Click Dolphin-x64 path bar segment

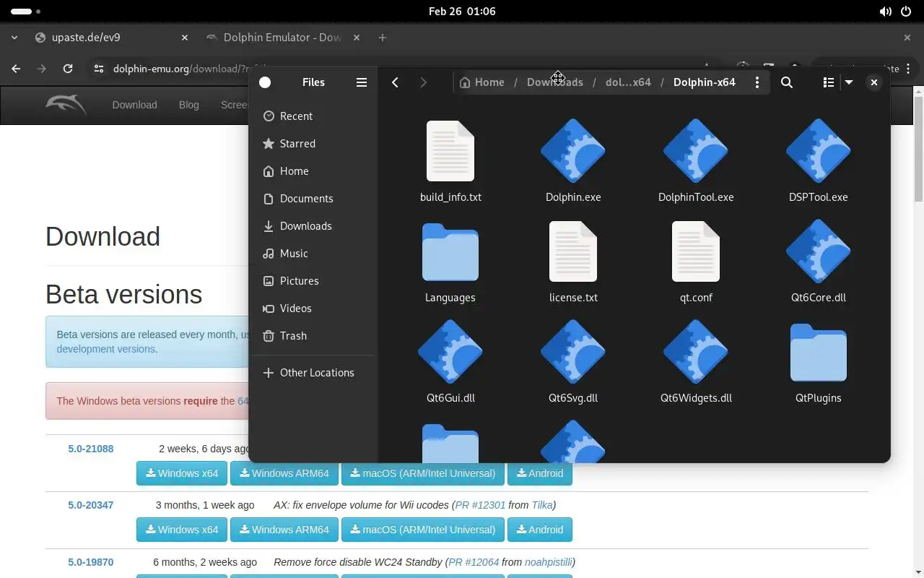tap(705, 82)
